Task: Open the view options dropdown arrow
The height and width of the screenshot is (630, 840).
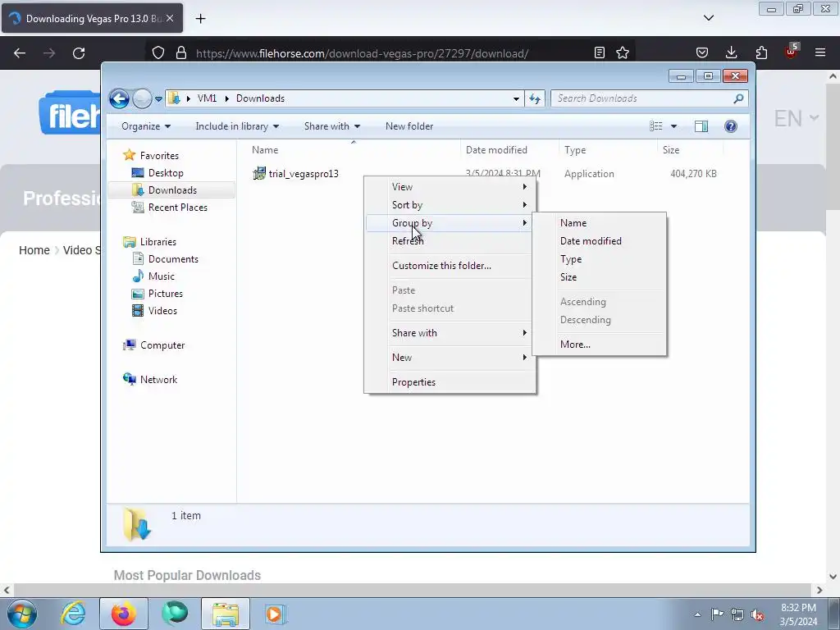Action: pyautogui.click(x=674, y=126)
